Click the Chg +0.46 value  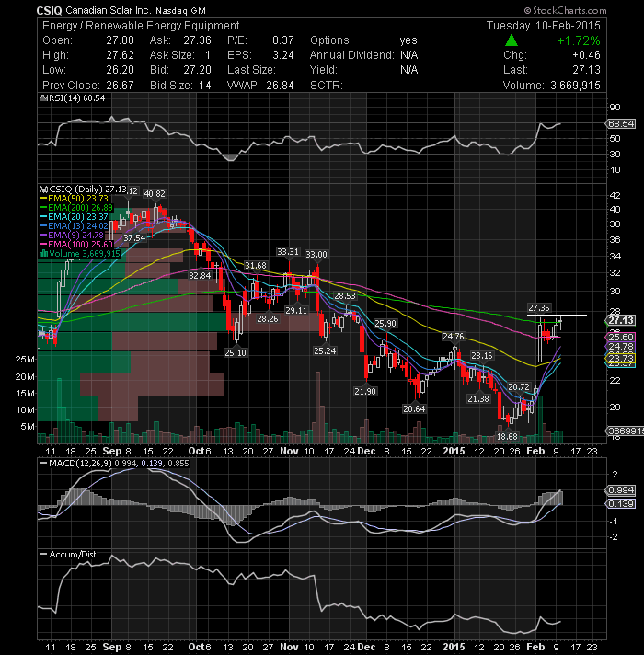[x=586, y=55]
